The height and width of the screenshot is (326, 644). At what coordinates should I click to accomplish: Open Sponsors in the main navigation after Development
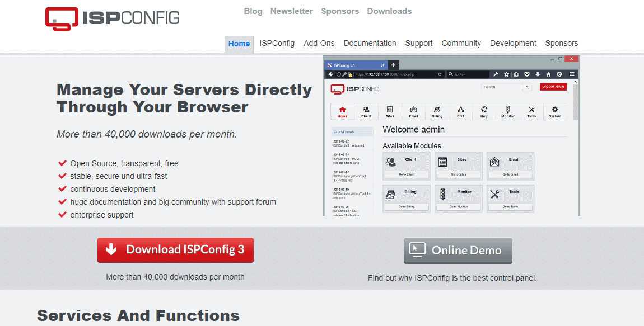pyautogui.click(x=562, y=43)
